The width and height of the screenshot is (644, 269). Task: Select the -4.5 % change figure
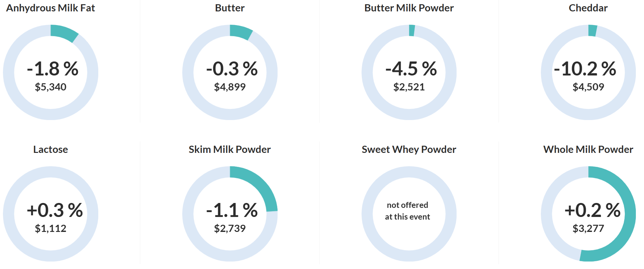pyautogui.click(x=411, y=69)
